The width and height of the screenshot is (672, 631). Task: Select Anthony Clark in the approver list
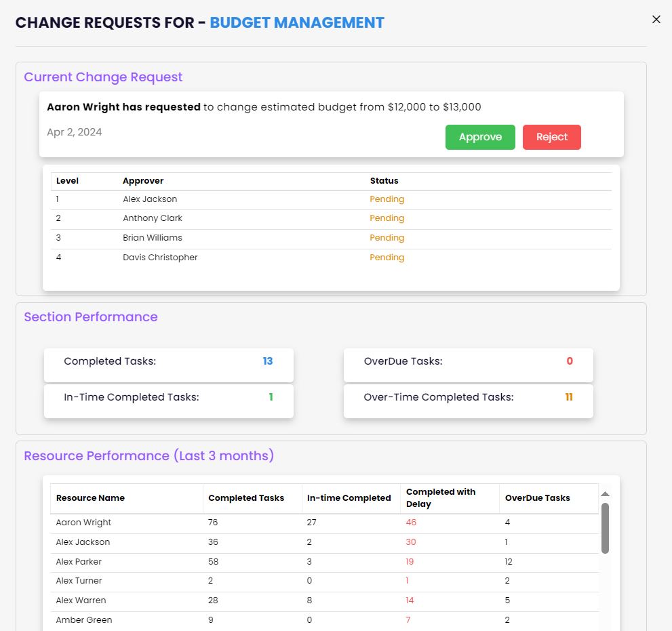point(153,218)
